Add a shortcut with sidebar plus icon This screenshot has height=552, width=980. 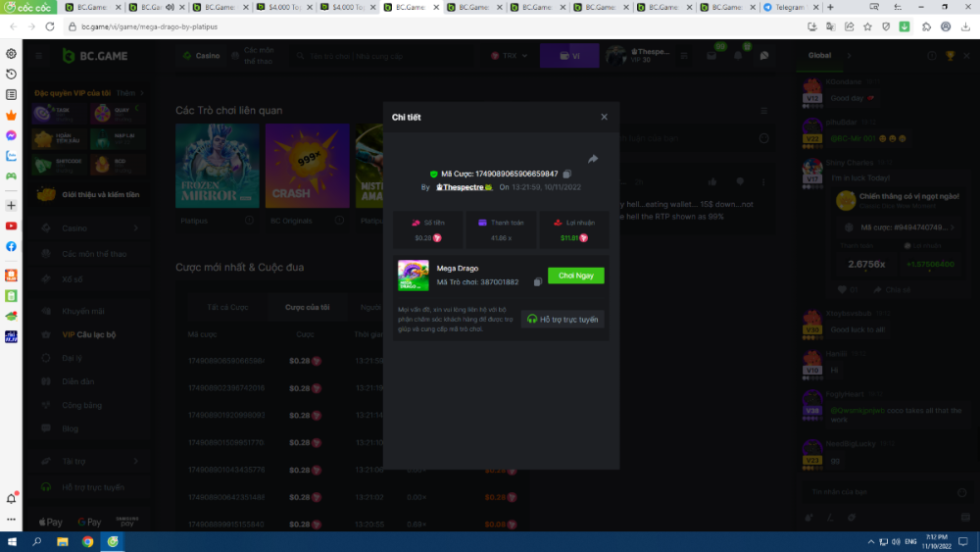pos(11,206)
